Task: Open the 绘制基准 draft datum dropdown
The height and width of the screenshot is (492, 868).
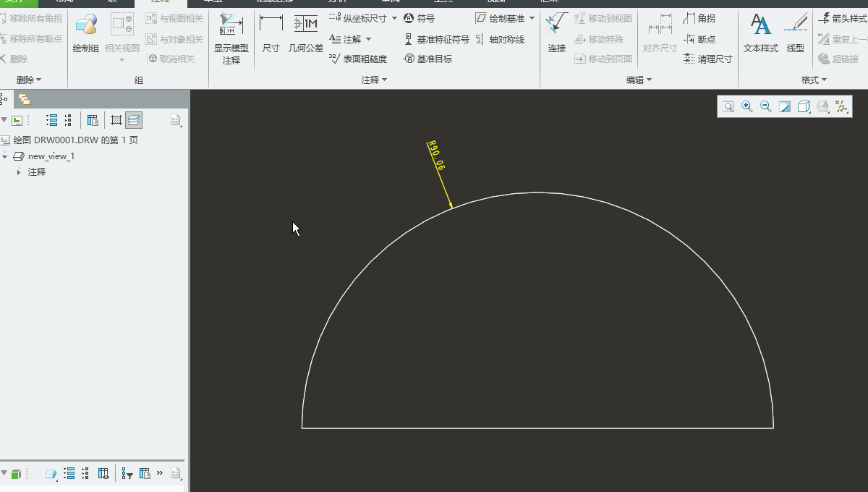Action: tap(532, 18)
